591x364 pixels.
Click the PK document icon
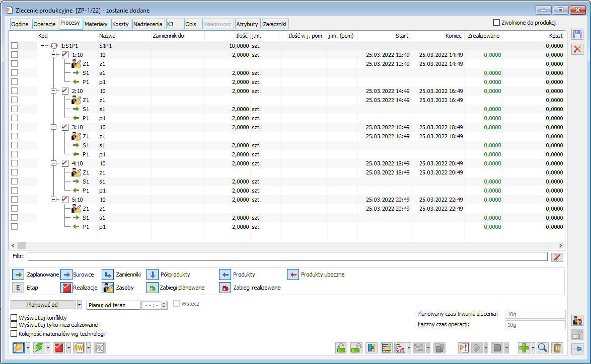click(100, 348)
